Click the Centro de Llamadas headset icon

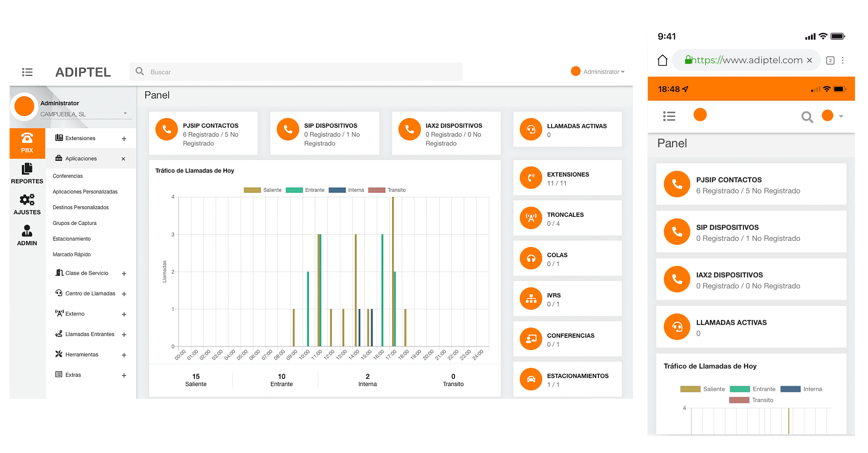pyautogui.click(x=59, y=293)
